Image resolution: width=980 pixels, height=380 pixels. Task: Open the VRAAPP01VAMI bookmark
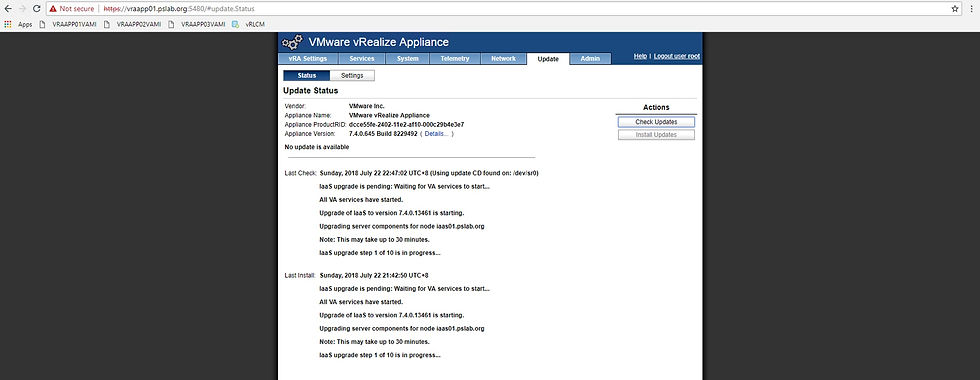pyautogui.click(x=68, y=24)
